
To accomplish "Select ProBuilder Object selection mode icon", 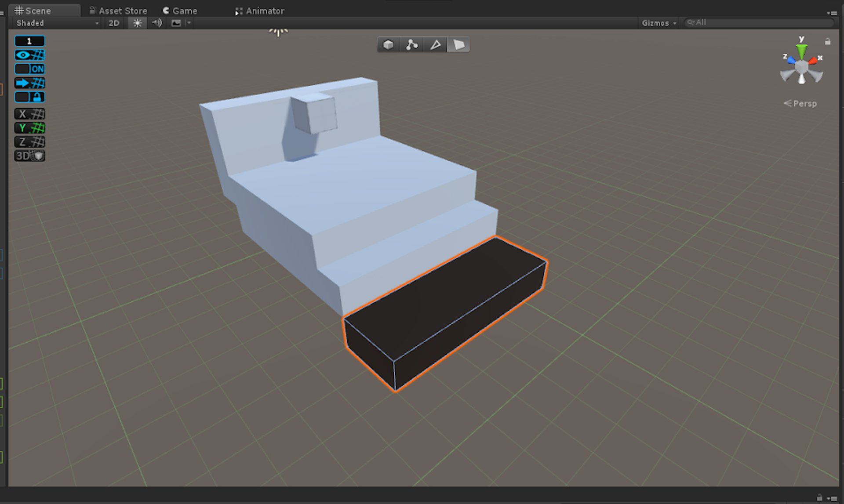I will coord(389,45).
